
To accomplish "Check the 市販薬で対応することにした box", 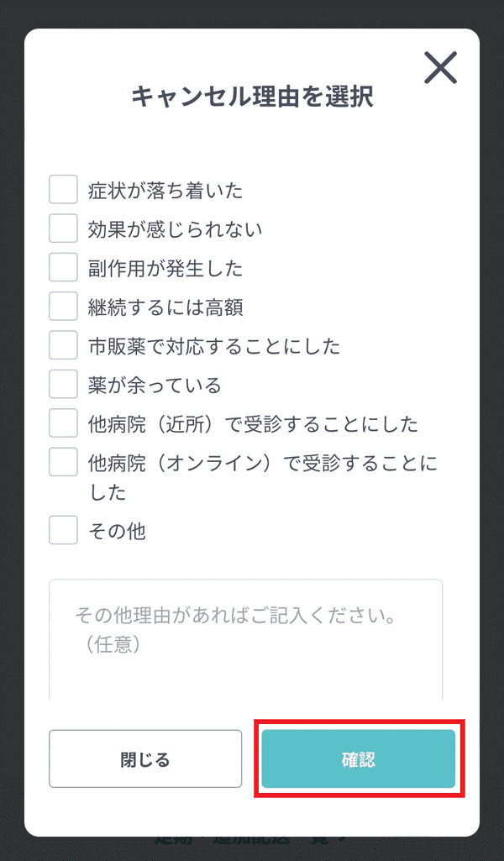I will point(63,344).
